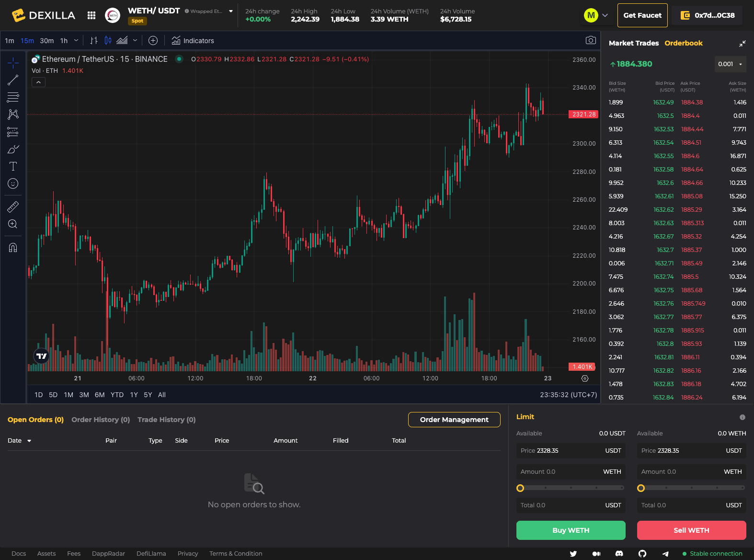Select the crosshair cursor tool

tap(13, 63)
